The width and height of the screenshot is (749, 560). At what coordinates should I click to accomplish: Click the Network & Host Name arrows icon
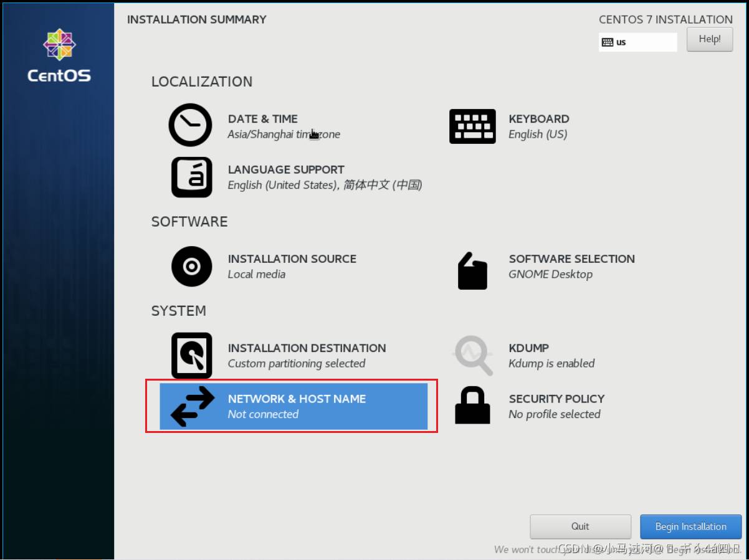click(x=192, y=406)
